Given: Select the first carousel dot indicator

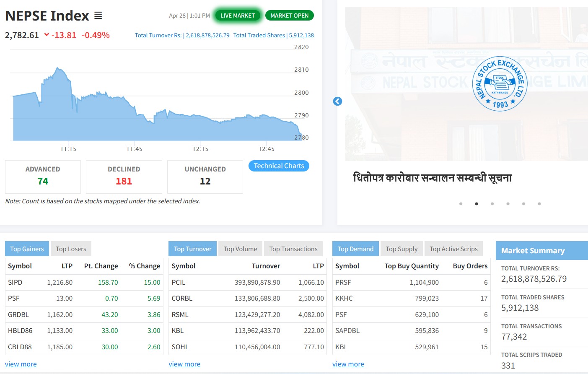Looking at the screenshot, I should 461,204.
